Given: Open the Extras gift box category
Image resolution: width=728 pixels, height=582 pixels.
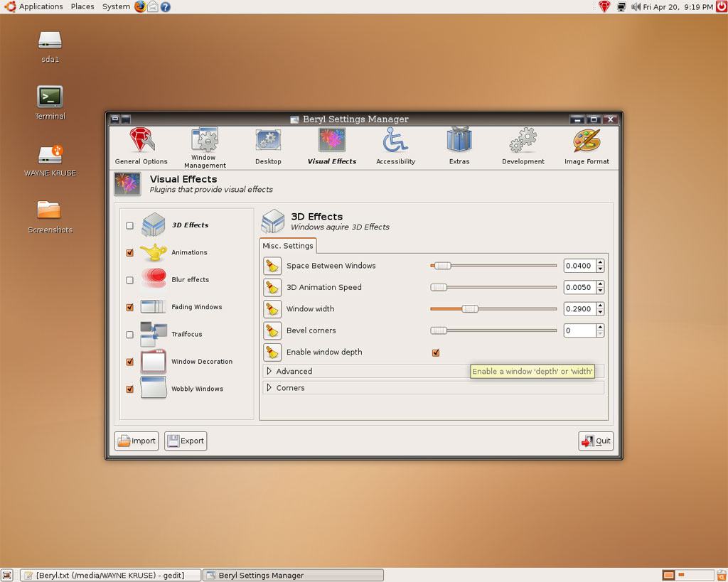Looking at the screenshot, I should [459, 146].
